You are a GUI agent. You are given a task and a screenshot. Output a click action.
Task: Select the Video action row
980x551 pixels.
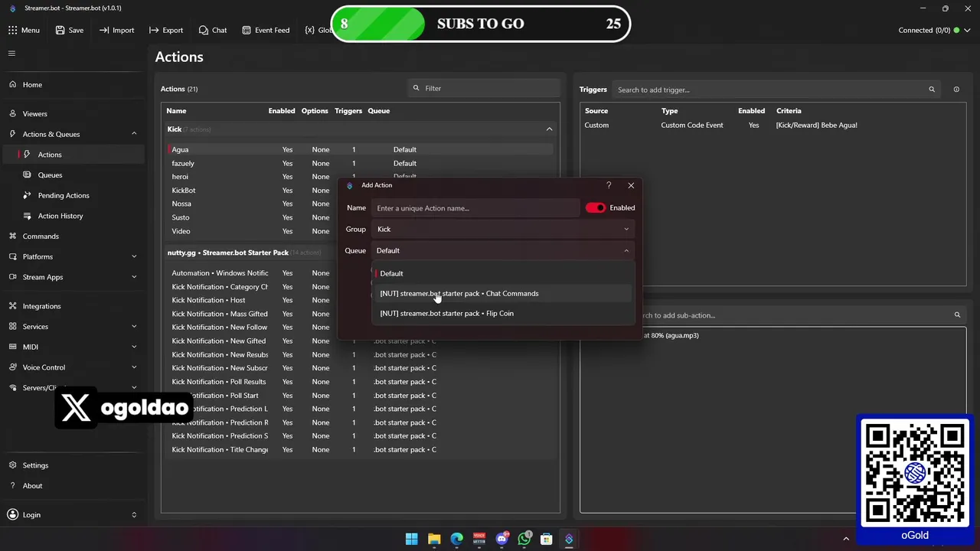click(253, 231)
